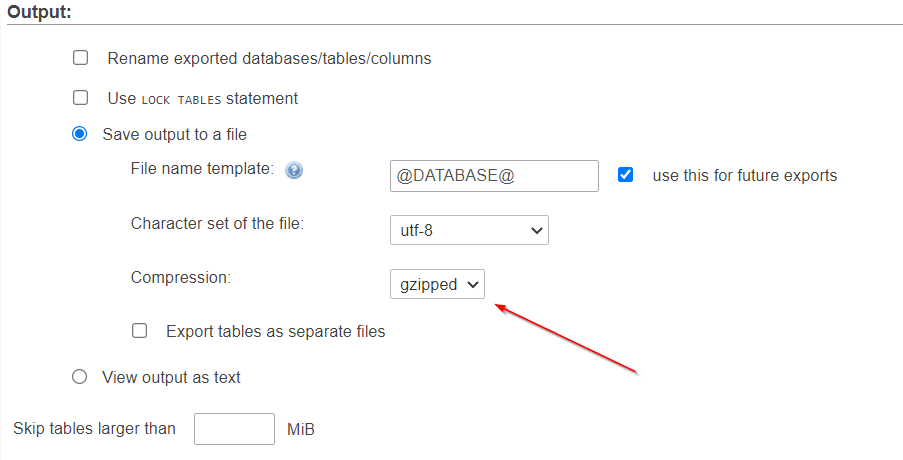Open the Compression gzipped dropdown
903x460 pixels.
tap(437, 284)
